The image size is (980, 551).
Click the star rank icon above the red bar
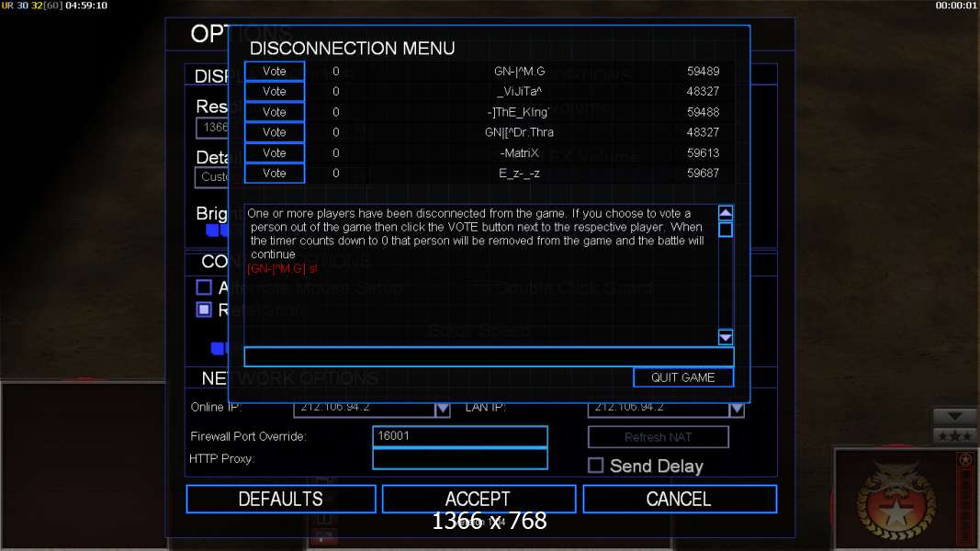tap(964, 459)
